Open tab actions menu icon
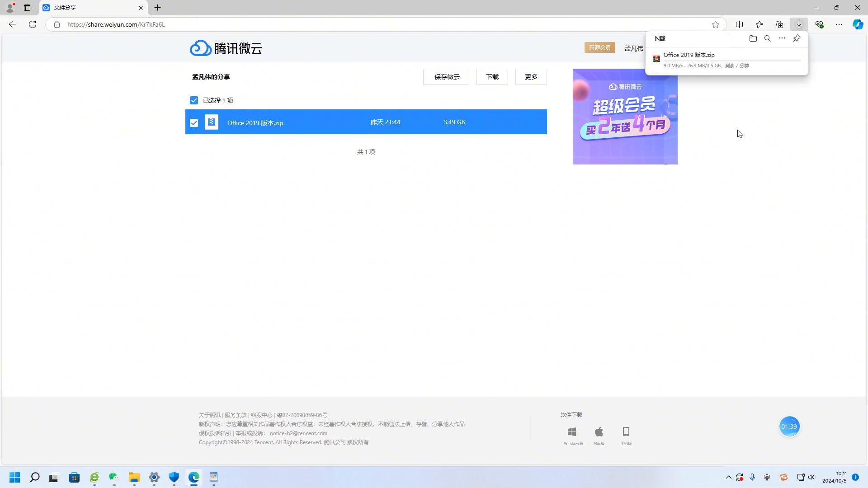 (x=27, y=8)
